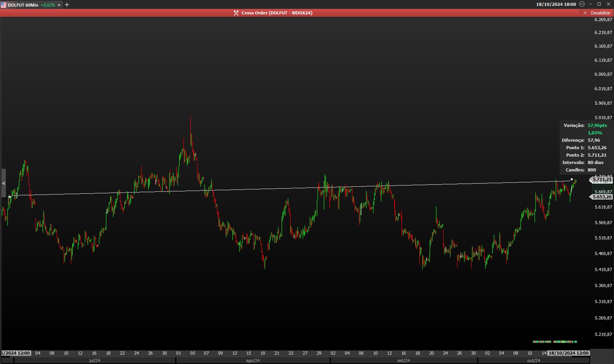The image size is (614, 364).
Task: Click the measurement line's right endpoint handle
Action: coord(572,180)
